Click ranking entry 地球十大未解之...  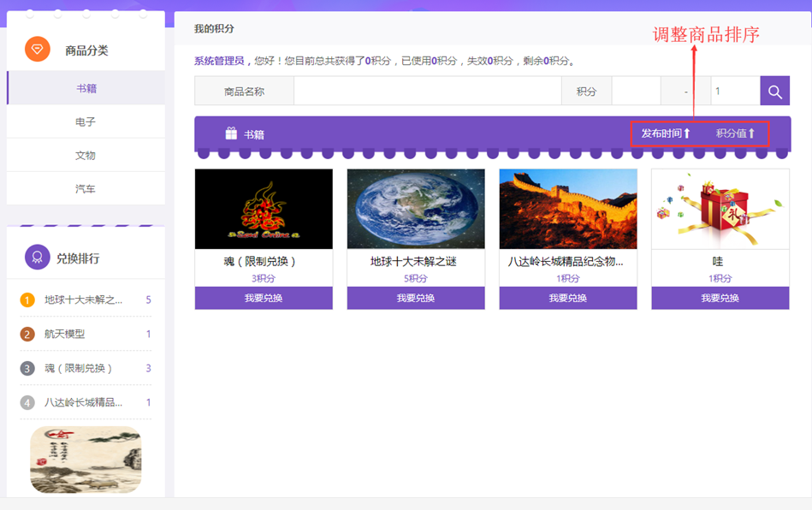(x=83, y=299)
